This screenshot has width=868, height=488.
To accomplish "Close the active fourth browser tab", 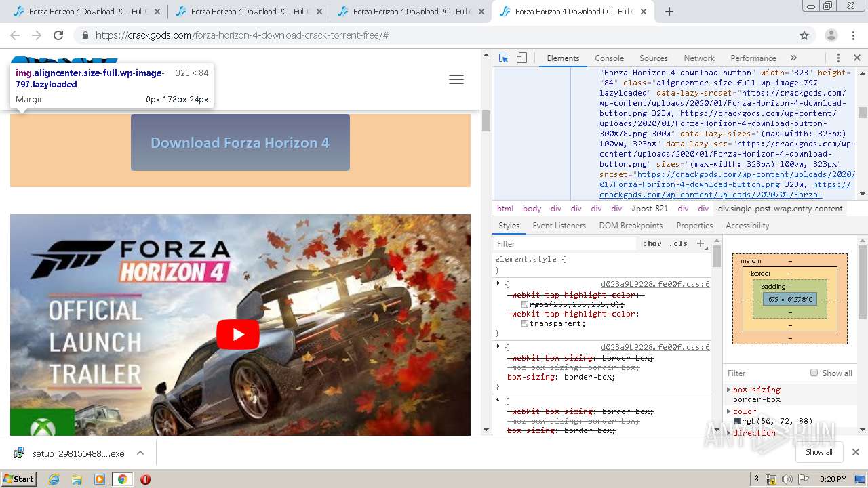I will click(643, 12).
